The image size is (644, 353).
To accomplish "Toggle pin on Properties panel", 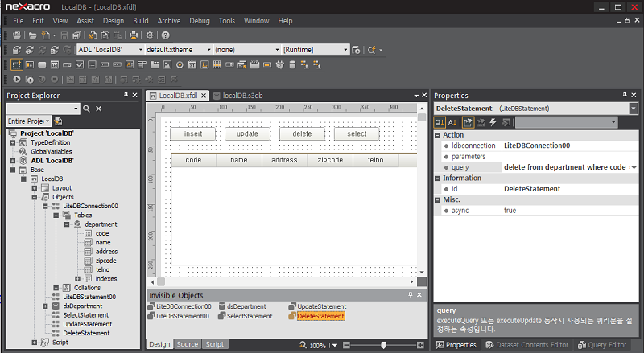I will (x=625, y=95).
